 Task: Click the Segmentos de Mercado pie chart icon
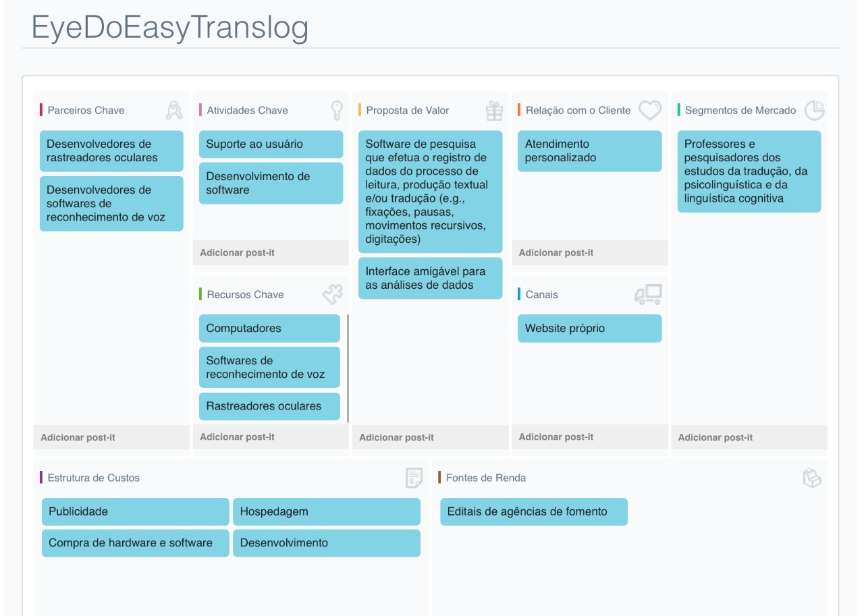815,110
